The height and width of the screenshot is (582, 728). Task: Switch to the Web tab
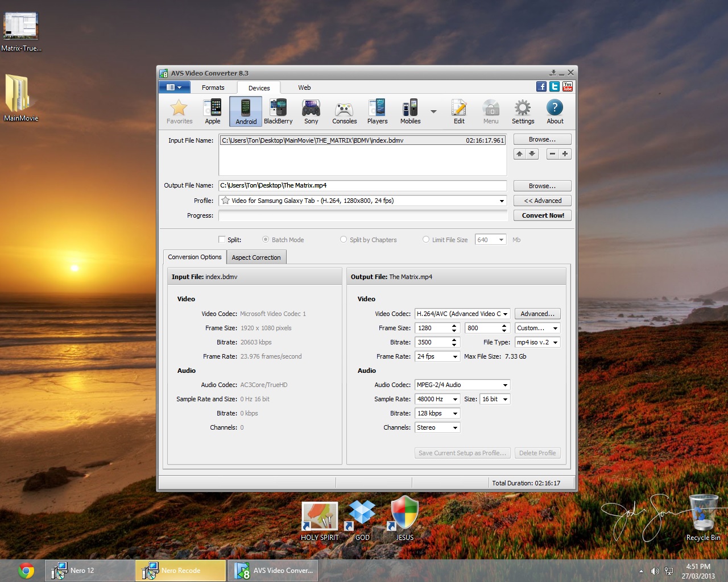pos(304,88)
